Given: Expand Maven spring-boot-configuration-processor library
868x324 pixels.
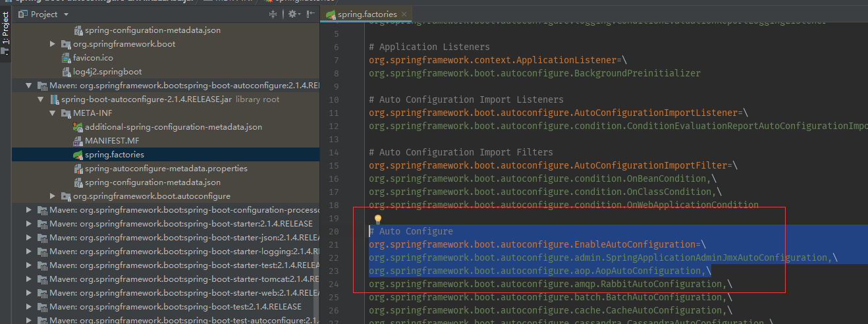Looking at the screenshot, I should pos(29,210).
